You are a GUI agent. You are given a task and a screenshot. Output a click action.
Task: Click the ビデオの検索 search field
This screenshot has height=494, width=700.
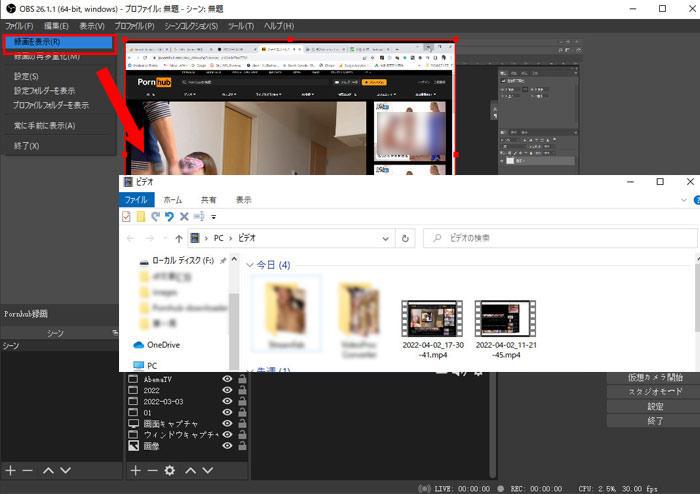coord(560,238)
